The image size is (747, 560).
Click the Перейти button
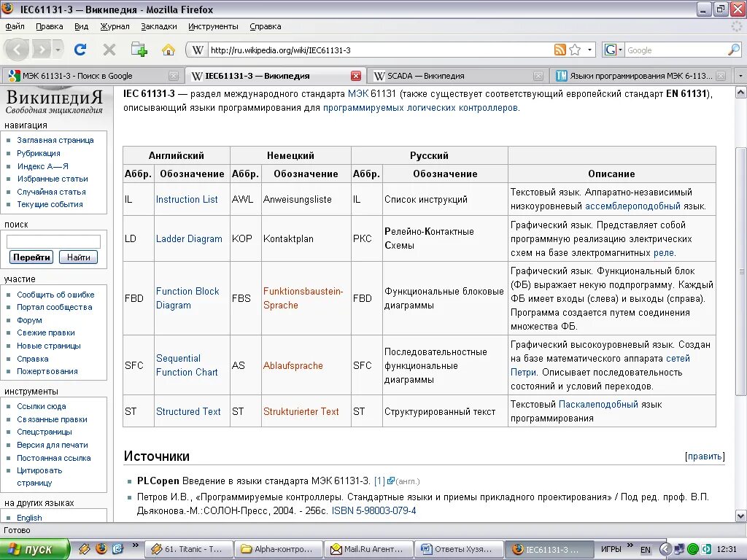31,257
